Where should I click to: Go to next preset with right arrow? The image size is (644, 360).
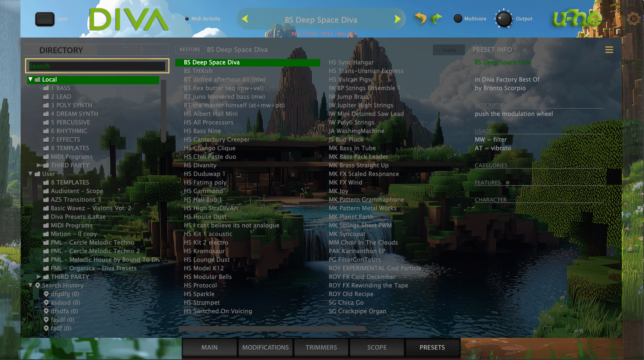397,19
